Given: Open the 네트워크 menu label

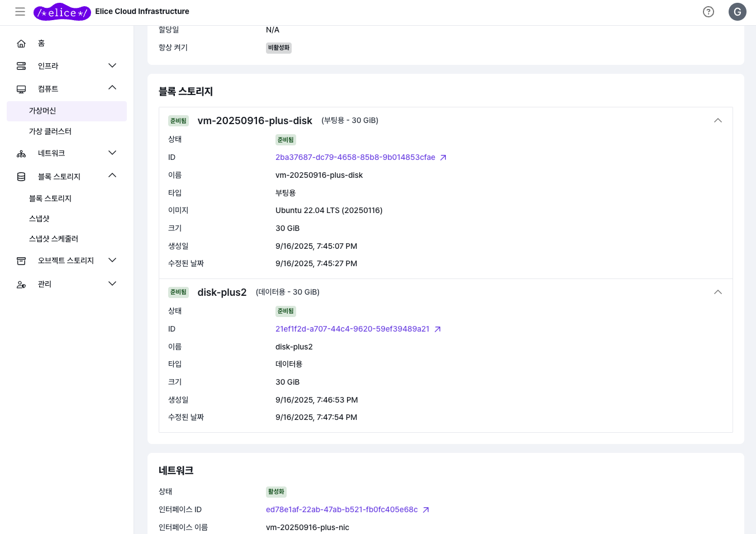Looking at the screenshot, I should (x=51, y=153).
